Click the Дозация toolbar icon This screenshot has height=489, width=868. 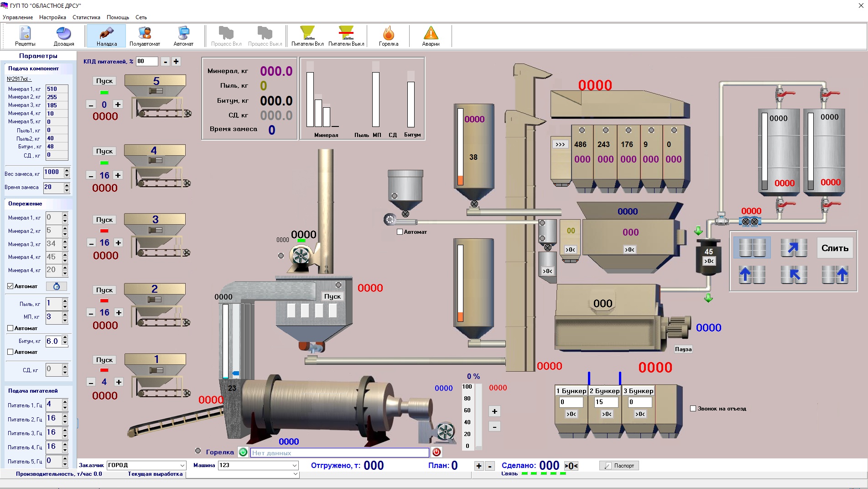(x=64, y=36)
